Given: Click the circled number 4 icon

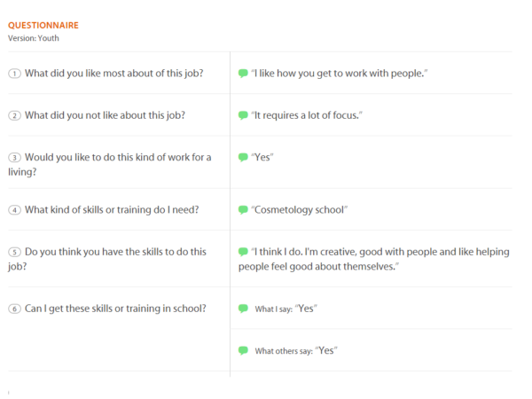Looking at the screenshot, I should click(x=14, y=210).
